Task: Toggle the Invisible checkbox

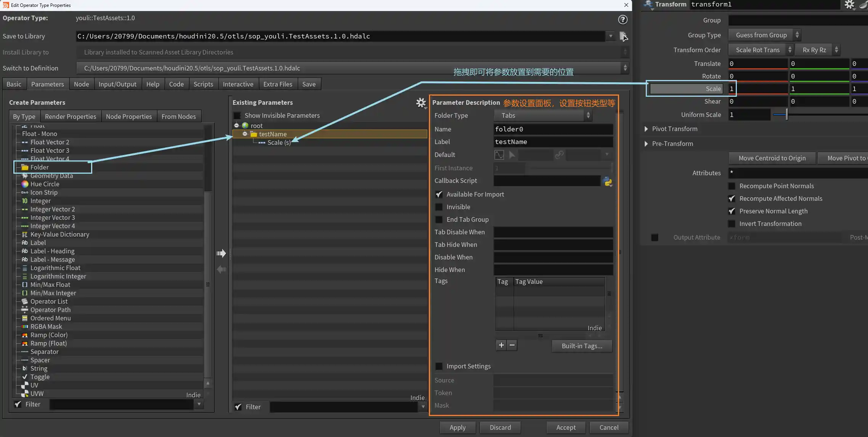Action: [x=439, y=207]
